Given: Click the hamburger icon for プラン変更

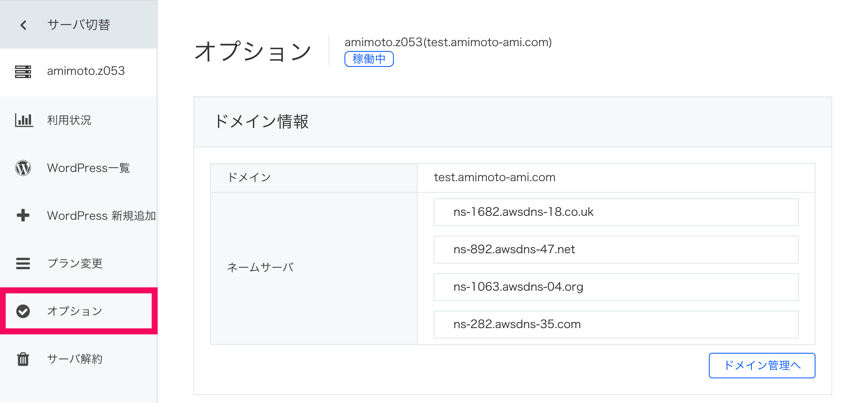Looking at the screenshot, I should tap(23, 263).
